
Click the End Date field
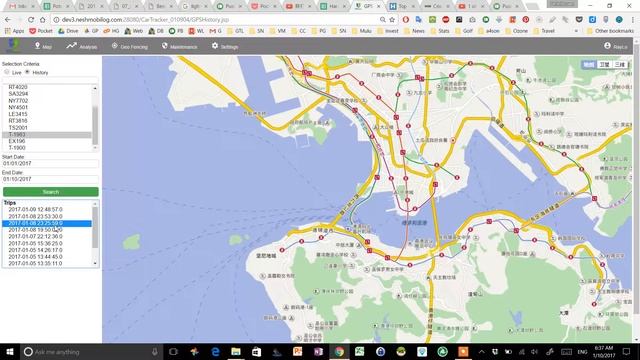(50, 179)
